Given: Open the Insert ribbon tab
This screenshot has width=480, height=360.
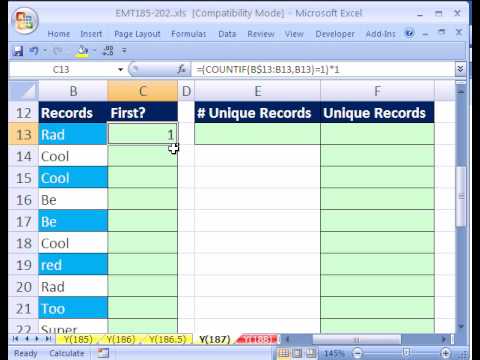Looking at the screenshot, I should (x=91, y=34).
